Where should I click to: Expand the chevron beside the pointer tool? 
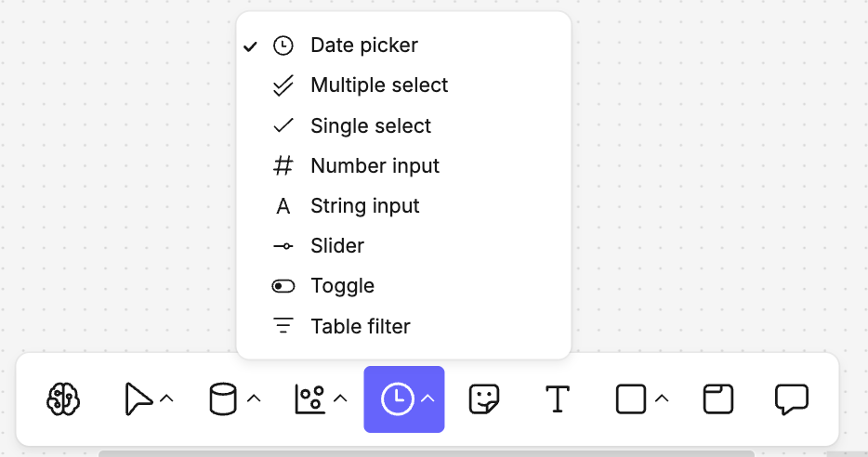(x=166, y=399)
